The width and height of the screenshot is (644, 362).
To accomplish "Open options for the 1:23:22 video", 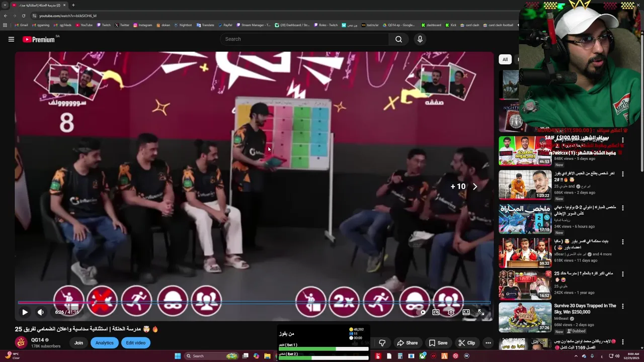I will (622, 174).
